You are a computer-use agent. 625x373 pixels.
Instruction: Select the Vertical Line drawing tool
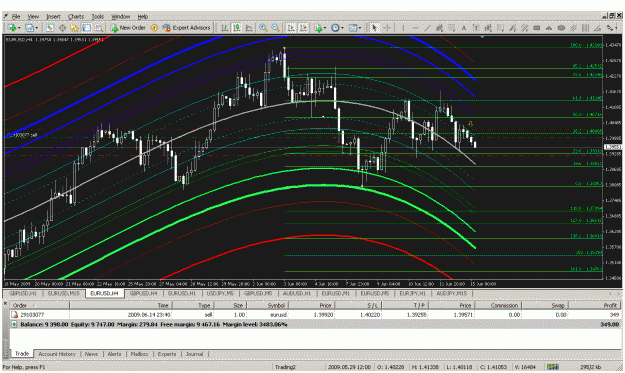pyautogui.click(x=403, y=27)
